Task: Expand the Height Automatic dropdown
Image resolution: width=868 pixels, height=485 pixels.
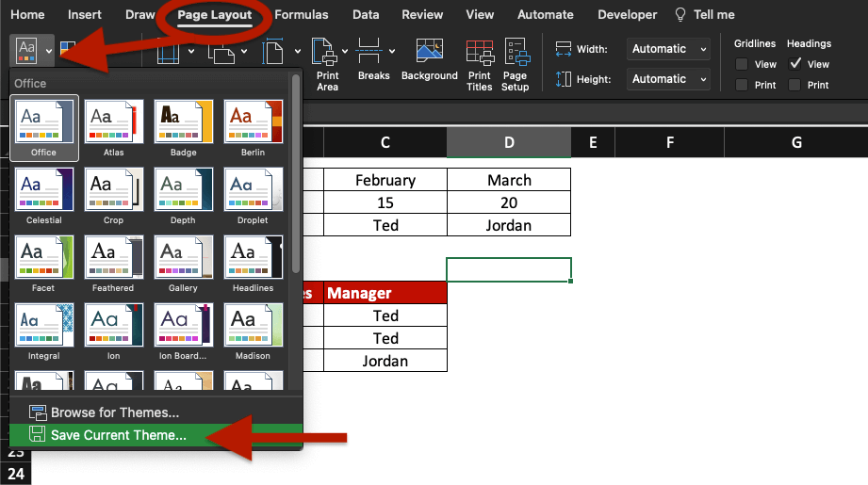Action: (x=669, y=79)
